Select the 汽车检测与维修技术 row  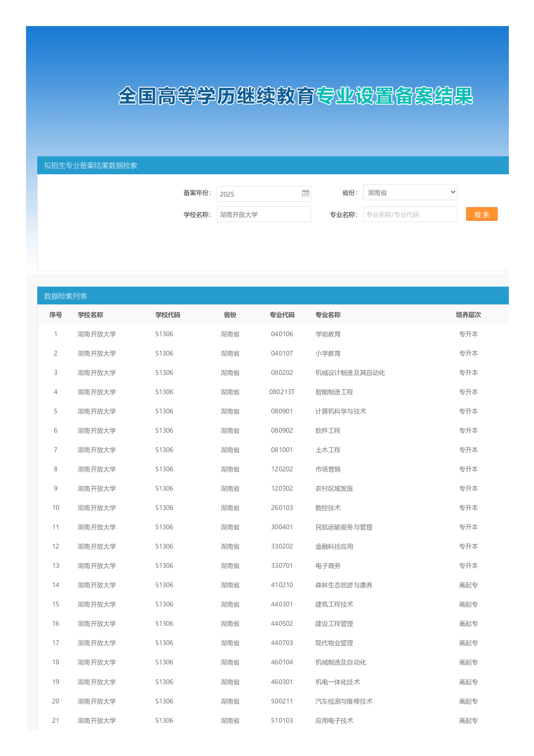pyautogui.click(x=344, y=702)
